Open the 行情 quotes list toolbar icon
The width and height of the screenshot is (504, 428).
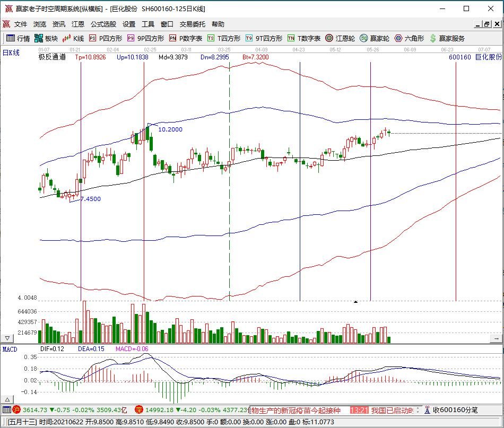click(x=18, y=38)
